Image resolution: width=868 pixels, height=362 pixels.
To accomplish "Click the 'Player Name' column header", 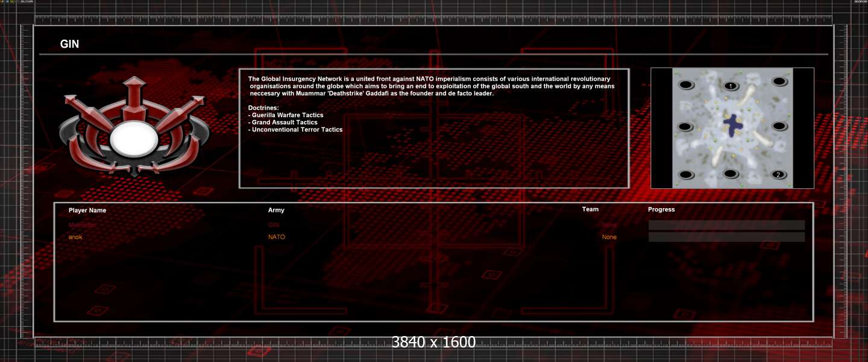I will coord(87,211).
